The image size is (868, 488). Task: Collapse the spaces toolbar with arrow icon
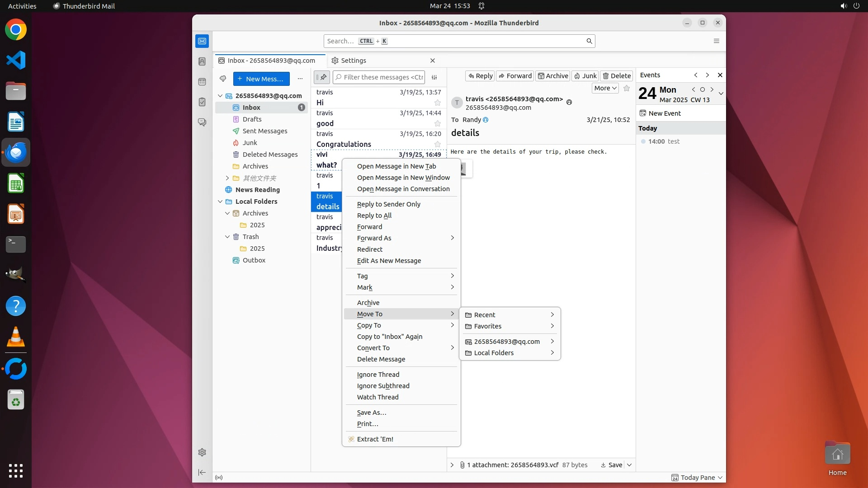click(202, 472)
